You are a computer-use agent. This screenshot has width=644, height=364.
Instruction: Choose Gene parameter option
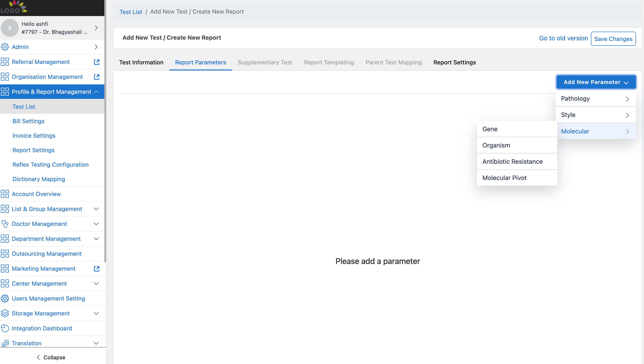[x=517, y=129]
